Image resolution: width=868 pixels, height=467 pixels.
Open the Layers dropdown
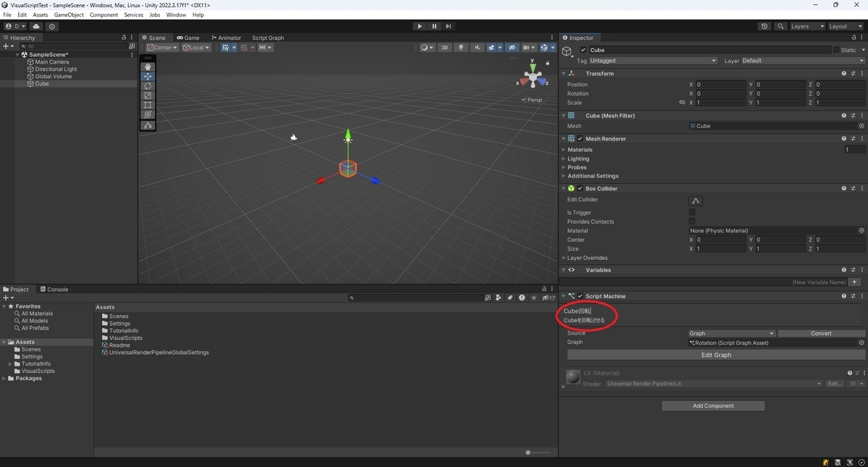(x=807, y=26)
